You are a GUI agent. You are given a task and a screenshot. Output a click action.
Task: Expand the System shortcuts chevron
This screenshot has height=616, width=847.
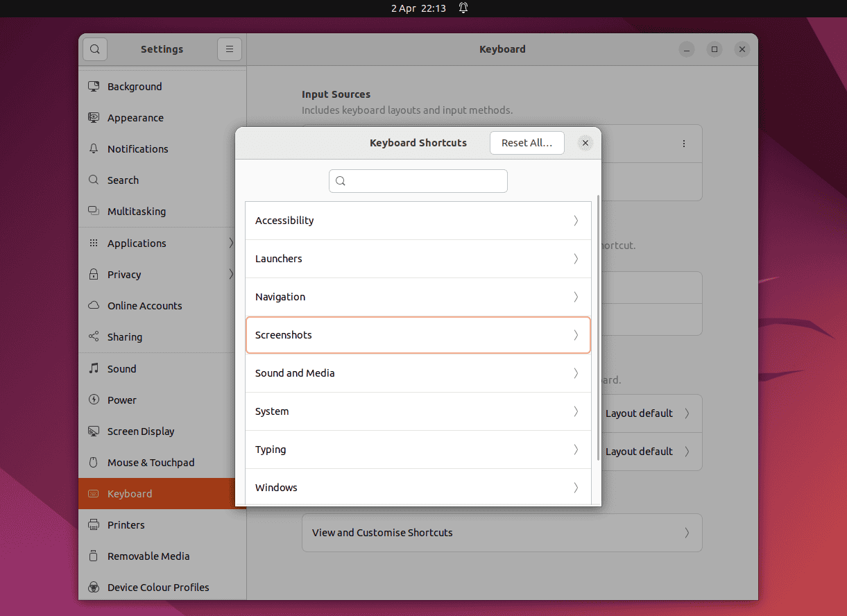576,411
